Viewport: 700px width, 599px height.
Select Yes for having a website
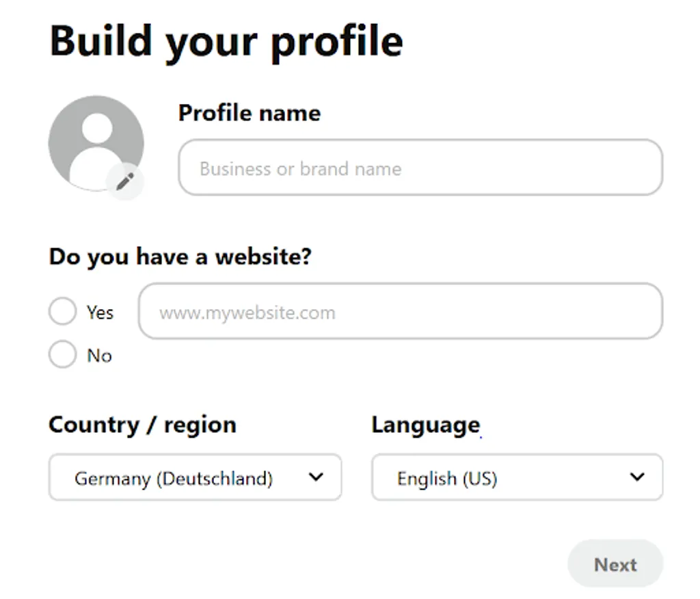pos(62,311)
